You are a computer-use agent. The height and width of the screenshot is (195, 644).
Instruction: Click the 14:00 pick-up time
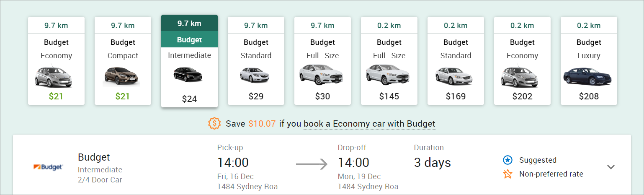click(233, 162)
